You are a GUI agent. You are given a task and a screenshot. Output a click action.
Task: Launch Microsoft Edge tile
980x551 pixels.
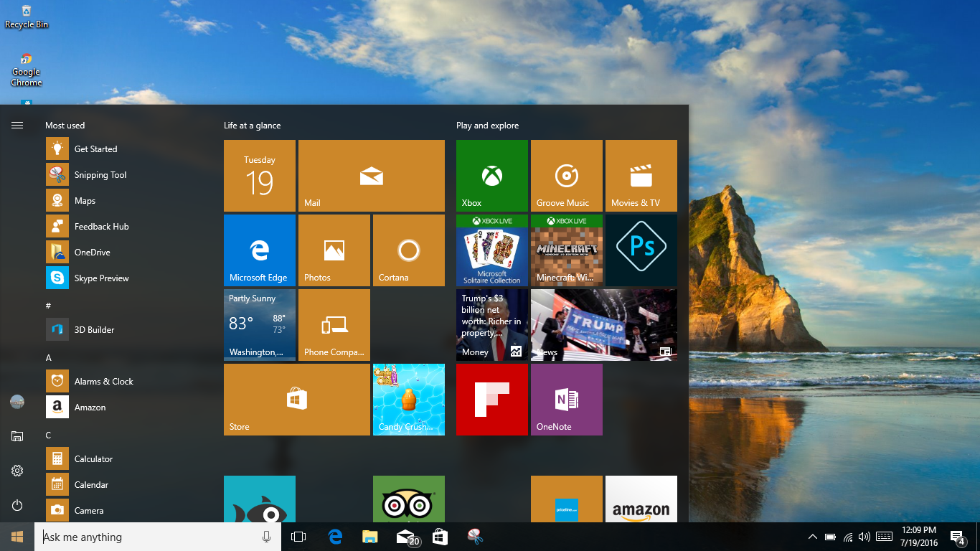coord(260,250)
